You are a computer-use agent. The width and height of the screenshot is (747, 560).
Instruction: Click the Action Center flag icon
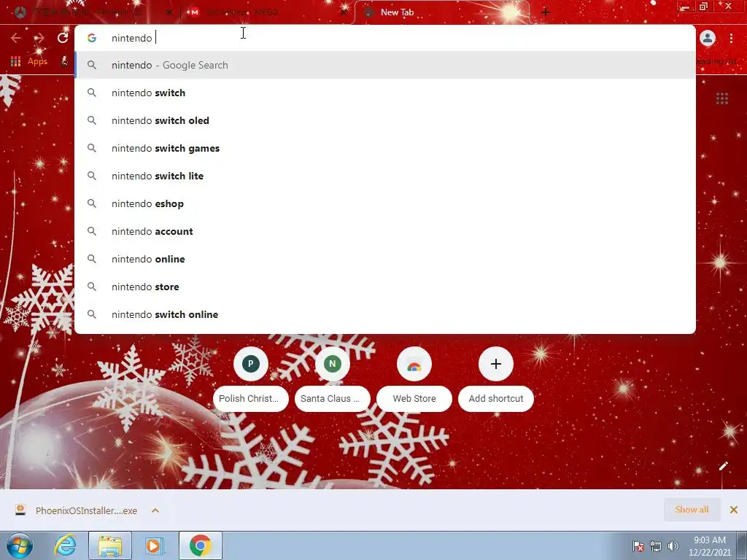tap(638, 546)
